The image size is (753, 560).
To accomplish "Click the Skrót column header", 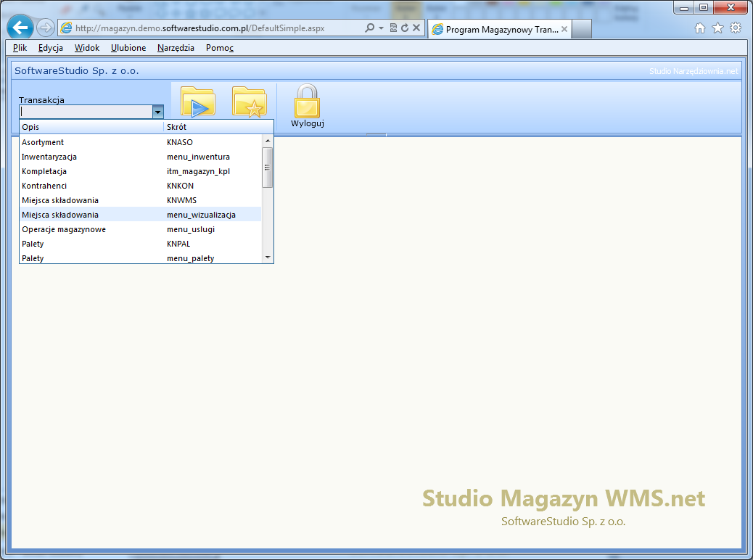I will 218,127.
